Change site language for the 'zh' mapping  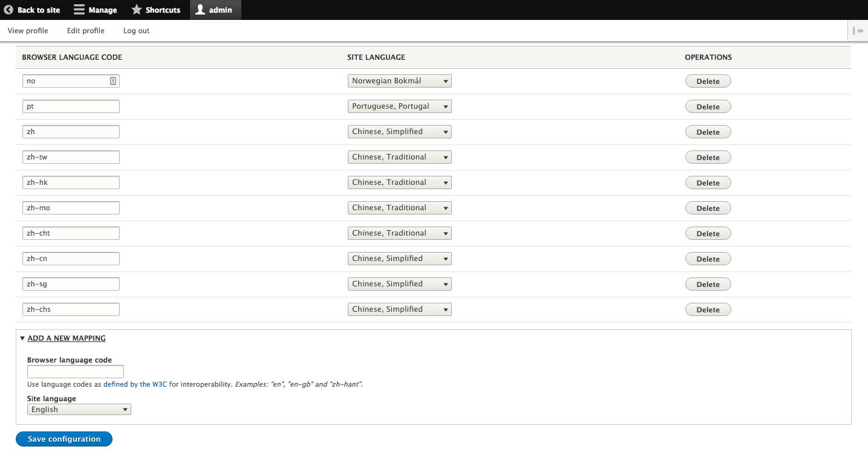point(400,132)
